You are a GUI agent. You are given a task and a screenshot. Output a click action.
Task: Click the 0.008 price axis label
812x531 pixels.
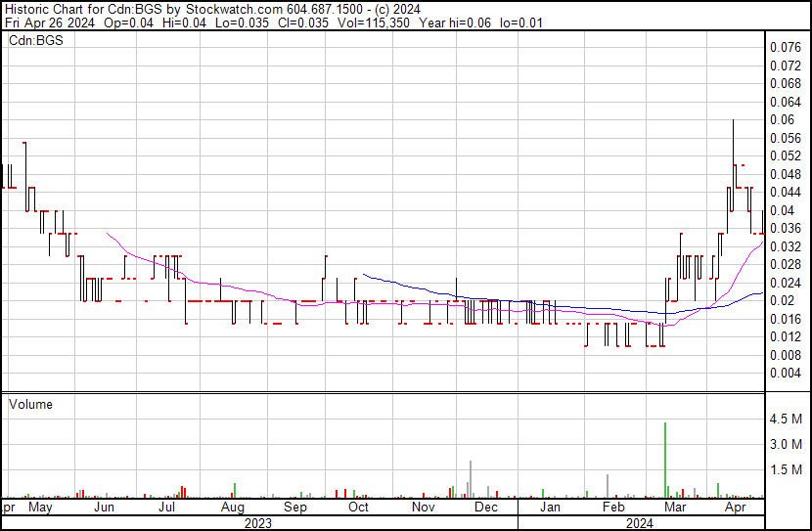(786, 355)
